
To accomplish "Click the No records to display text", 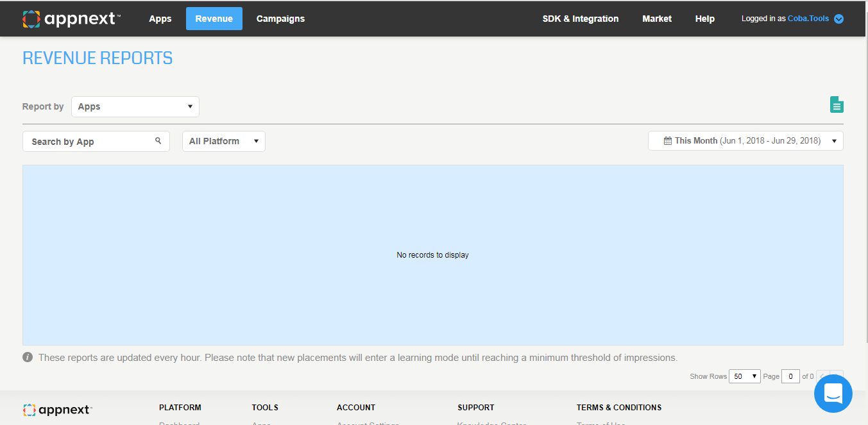I will point(433,255).
